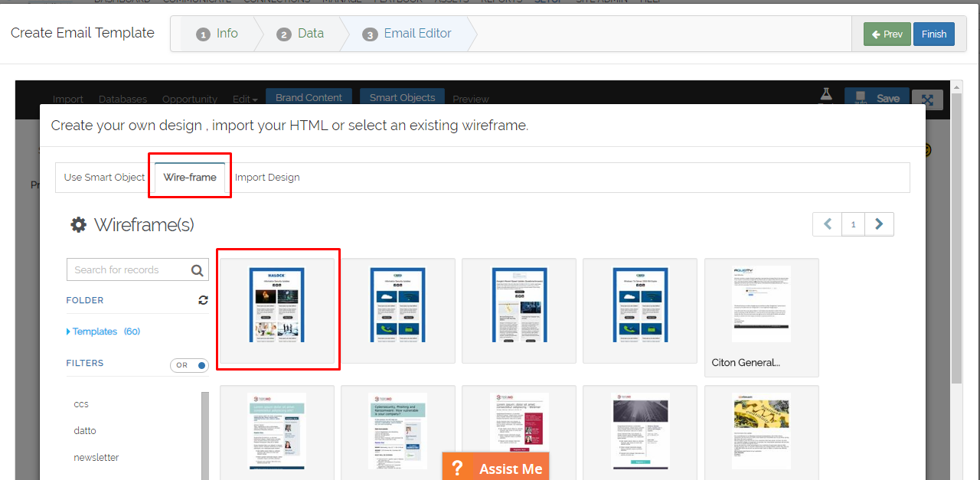The image size is (980, 480).
Task: Click the search magnifier icon
Action: [x=198, y=269]
